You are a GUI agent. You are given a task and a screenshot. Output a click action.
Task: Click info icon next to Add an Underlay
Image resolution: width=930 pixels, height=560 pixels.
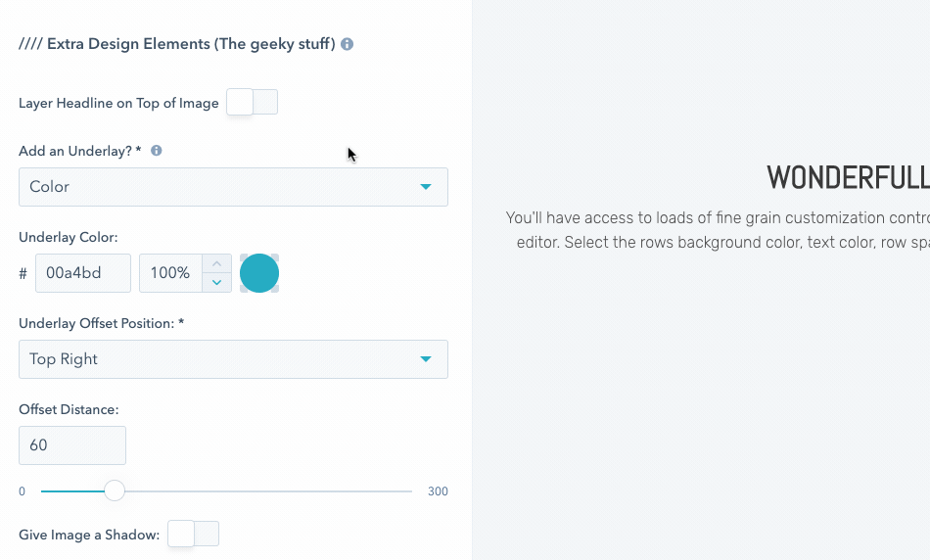157,151
